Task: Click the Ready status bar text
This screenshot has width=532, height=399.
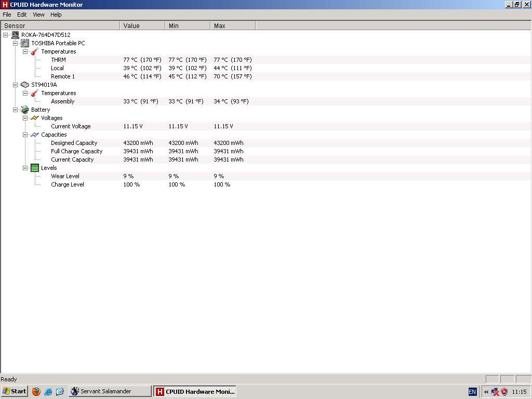Action: tap(8, 379)
